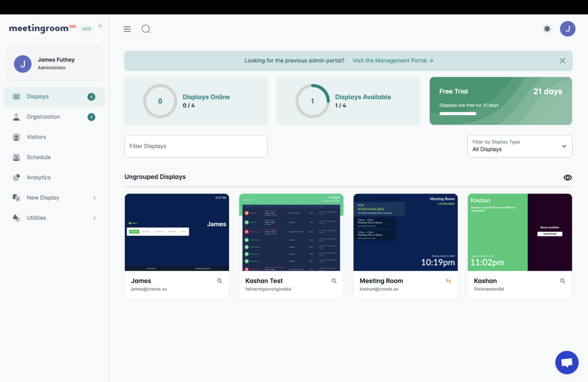Image resolution: width=588 pixels, height=382 pixels.
Task: Toggle light/dark theme sun icon
Action: click(x=547, y=29)
